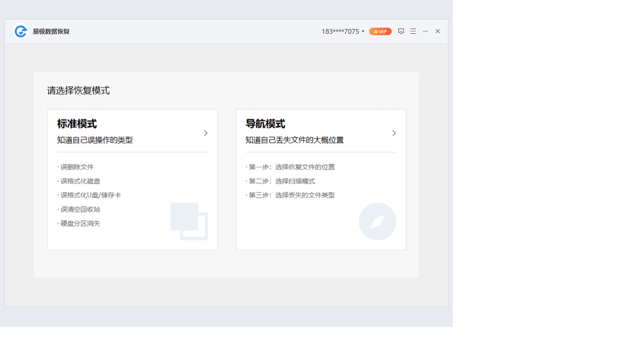Choose 误格式化U盘/储存卡 option

(91, 195)
